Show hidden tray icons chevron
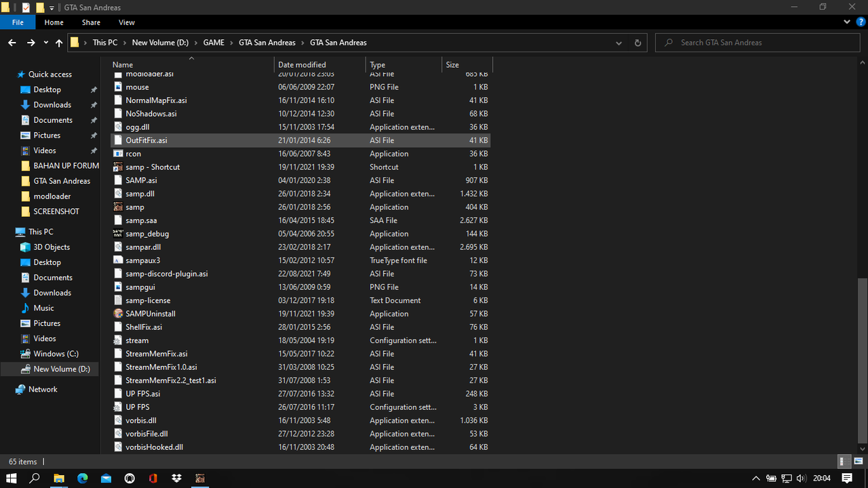The width and height of the screenshot is (868, 488). [756, 478]
